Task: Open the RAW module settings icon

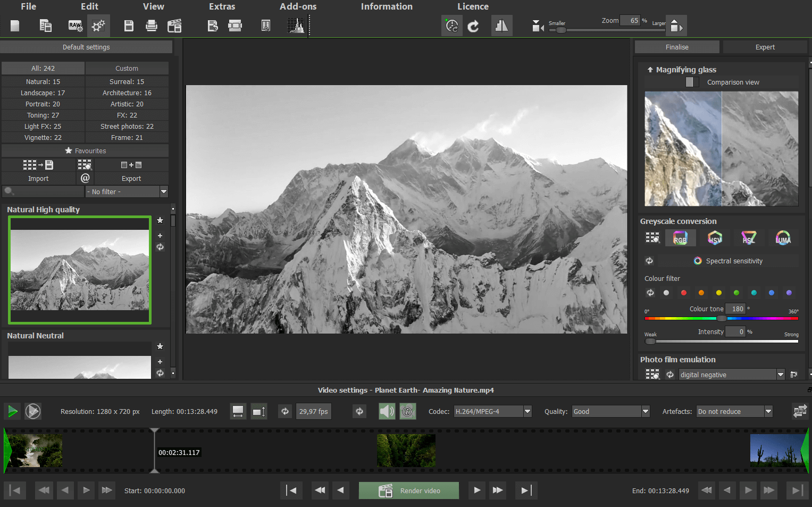Action: (75, 26)
